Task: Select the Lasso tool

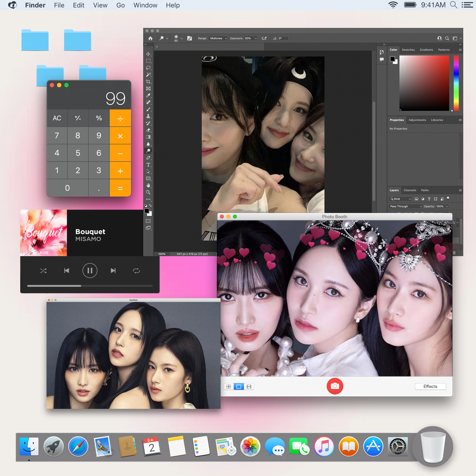Action: tap(148, 68)
